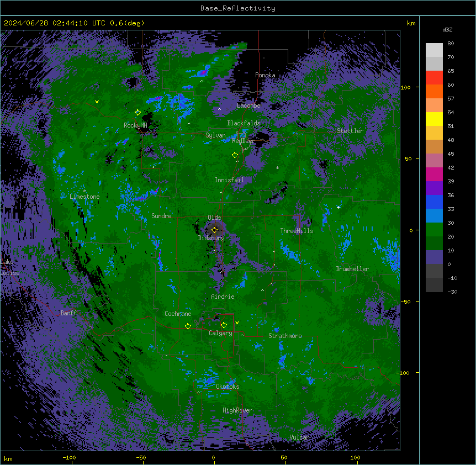The image size is (476, 465).
Task: Click the Blackfalds city label
Action: click(244, 123)
